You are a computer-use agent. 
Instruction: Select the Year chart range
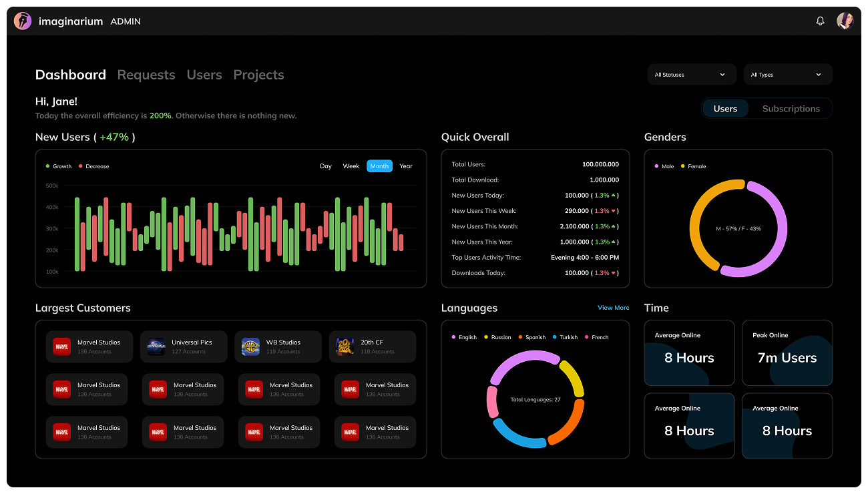(406, 166)
